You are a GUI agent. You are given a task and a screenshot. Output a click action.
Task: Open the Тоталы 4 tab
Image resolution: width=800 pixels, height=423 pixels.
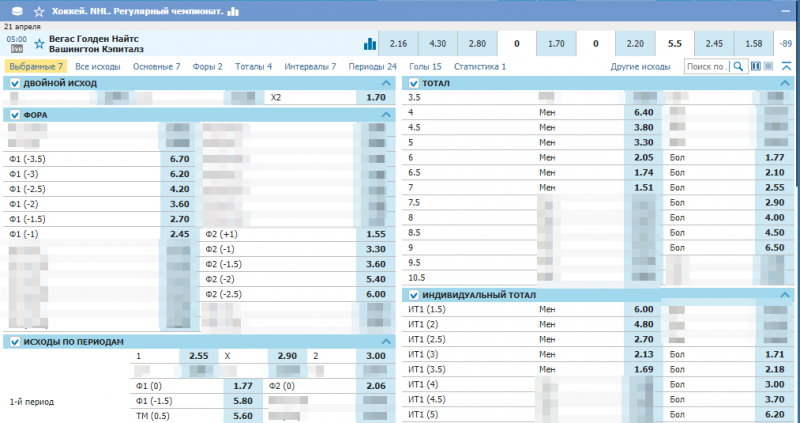[x=253, y=66]
